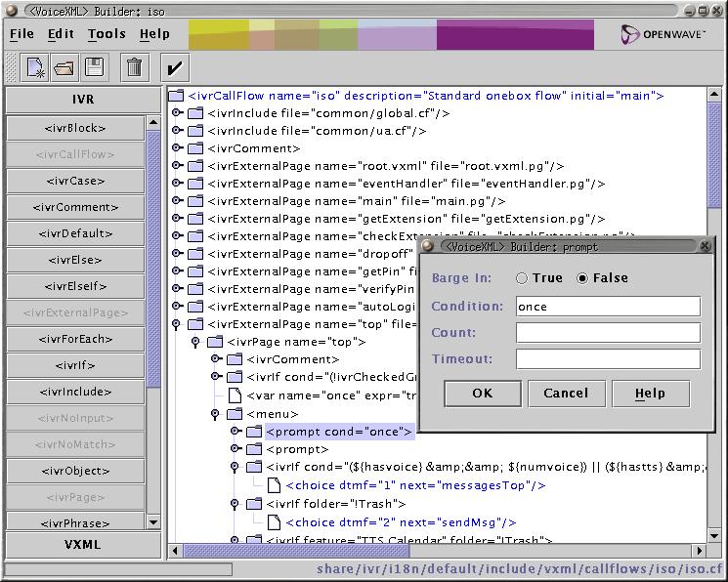Open the Tools menu
The height and width of the screenshot is (582, 728).
click(107, 34)
